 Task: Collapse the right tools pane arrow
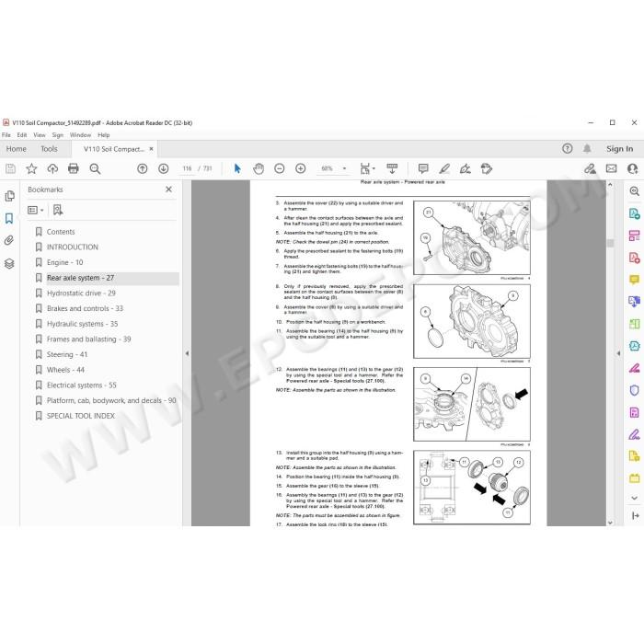point(619,353)
